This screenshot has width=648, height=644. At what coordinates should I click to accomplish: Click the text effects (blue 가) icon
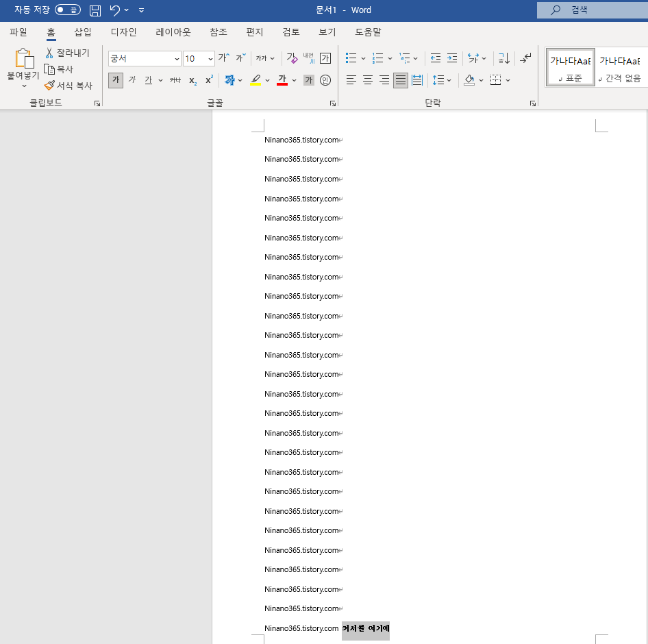(x=229, y=80)
